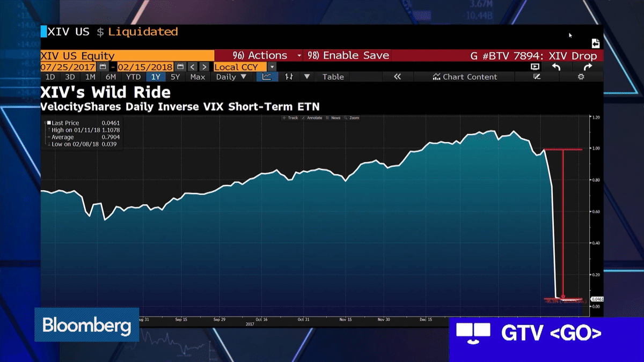The height and width of the screenshot is (362, 644).
Task: Select the 1Y range tab
Action: click(x=156, y=77)
